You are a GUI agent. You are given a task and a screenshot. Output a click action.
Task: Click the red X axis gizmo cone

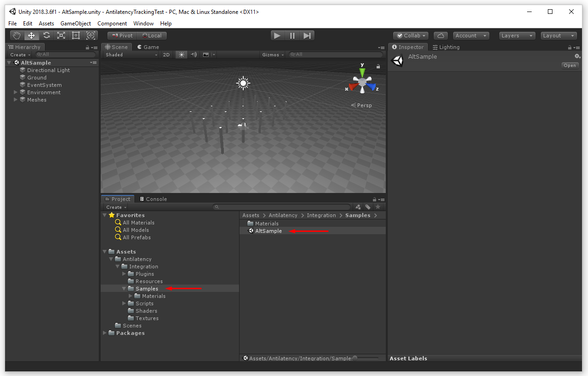point(354,86)
